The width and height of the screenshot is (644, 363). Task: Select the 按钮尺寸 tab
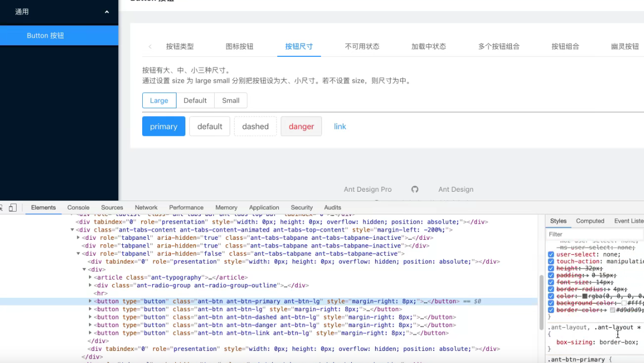(x=299, y=46)
